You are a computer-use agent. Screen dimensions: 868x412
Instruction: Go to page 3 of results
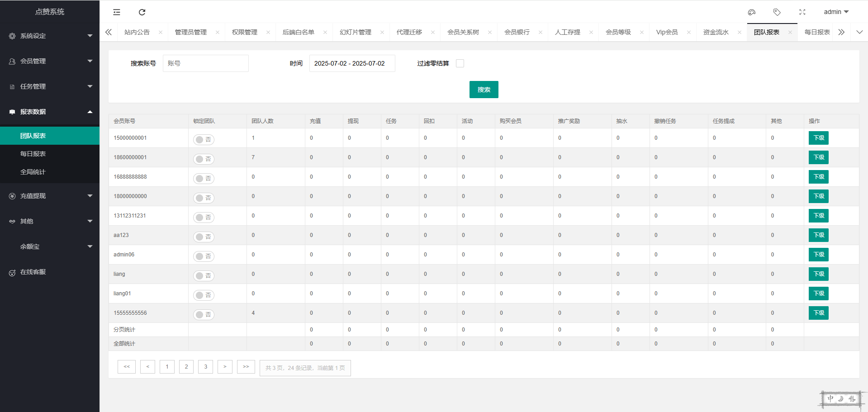pos(206,367)
